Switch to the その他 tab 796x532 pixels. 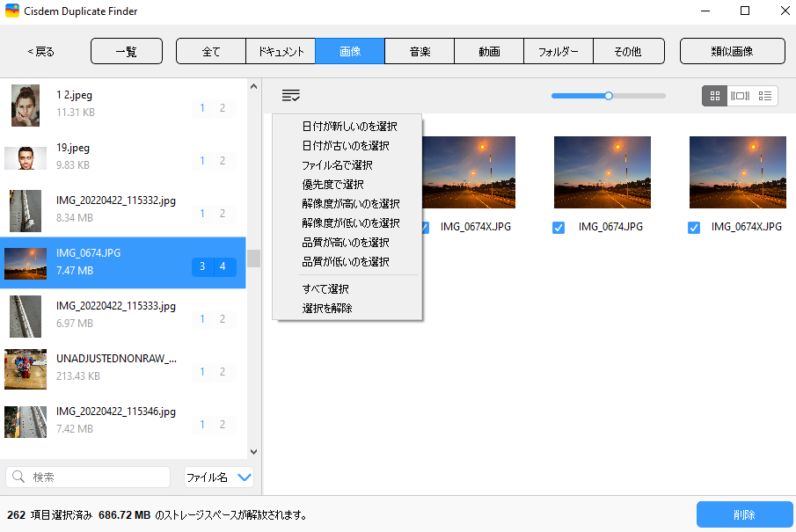(x=629, y=51)
